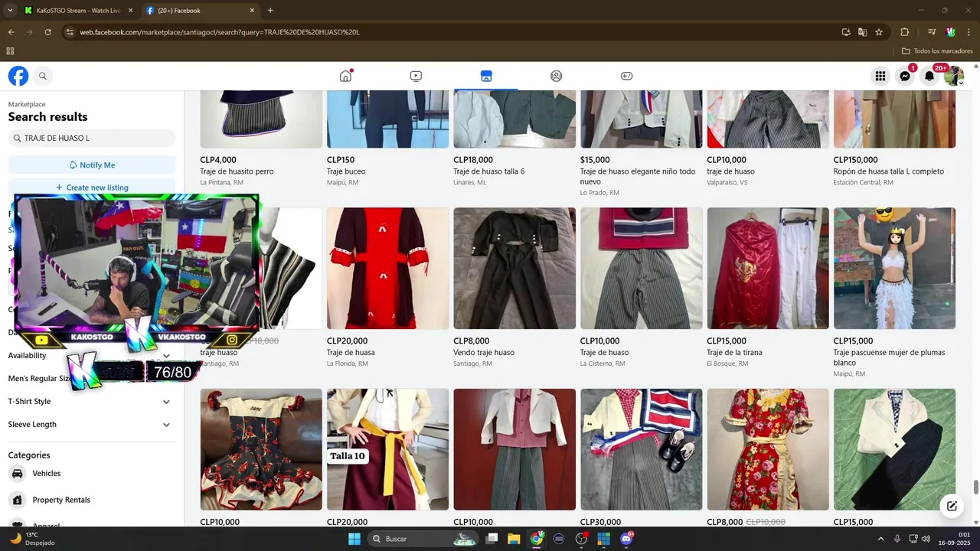Click Create new listing button
Image resolution: width=980 pixels, height=551 pixels.
[x=92, y=187]
